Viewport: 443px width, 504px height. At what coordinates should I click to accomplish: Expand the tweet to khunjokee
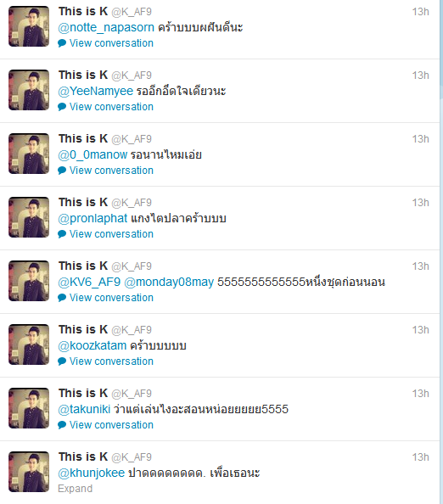[76, 489]
